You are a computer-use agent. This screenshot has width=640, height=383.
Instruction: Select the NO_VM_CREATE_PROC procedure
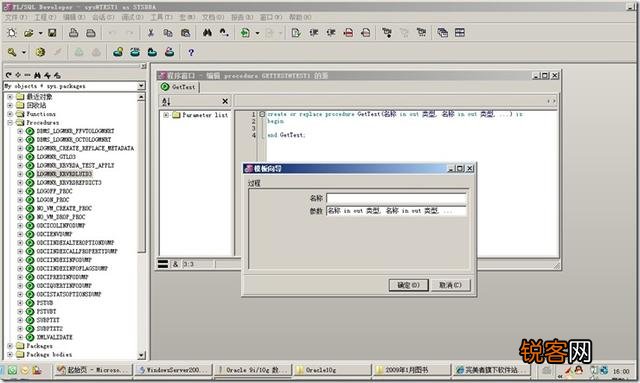click(x=64, y=208)
